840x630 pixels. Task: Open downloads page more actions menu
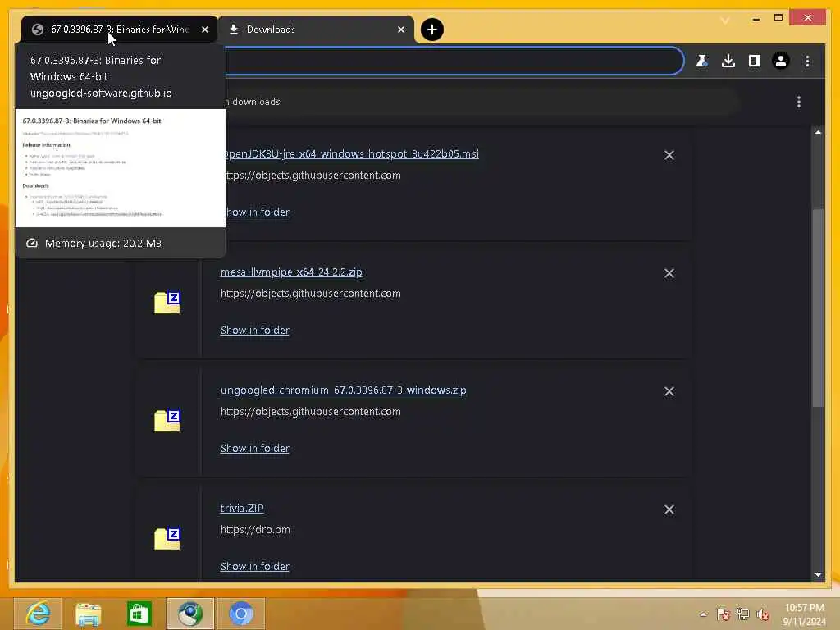point(799,102)
